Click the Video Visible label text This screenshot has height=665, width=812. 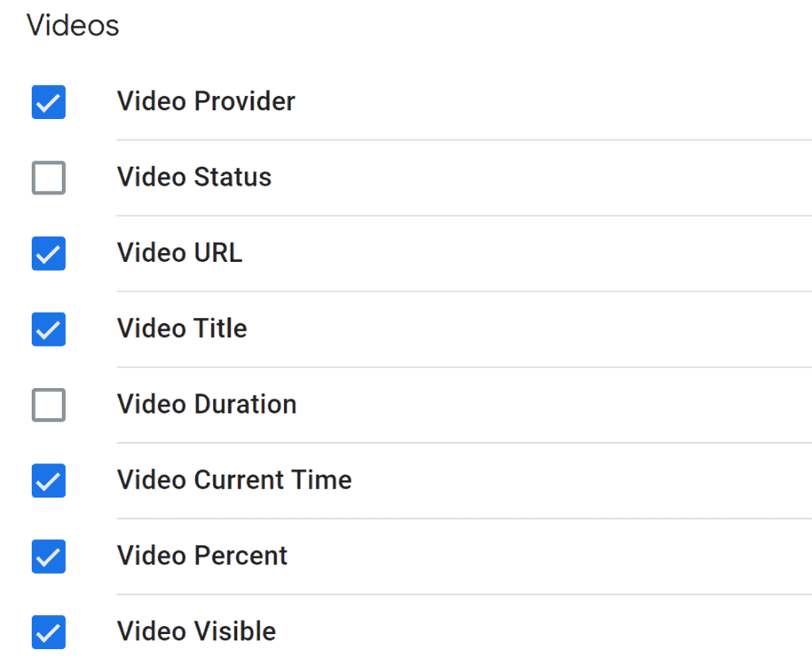196,632
